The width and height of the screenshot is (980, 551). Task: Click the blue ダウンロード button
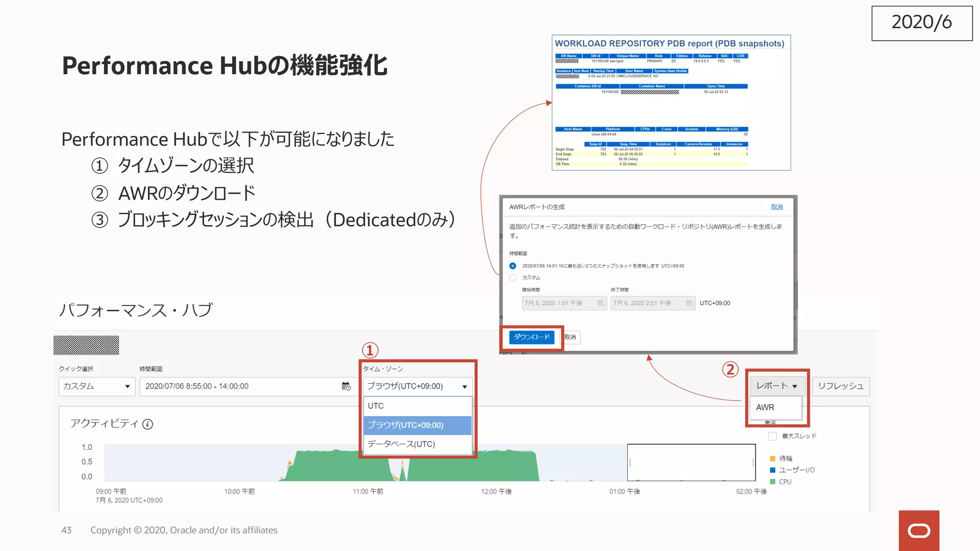point(532,337)
